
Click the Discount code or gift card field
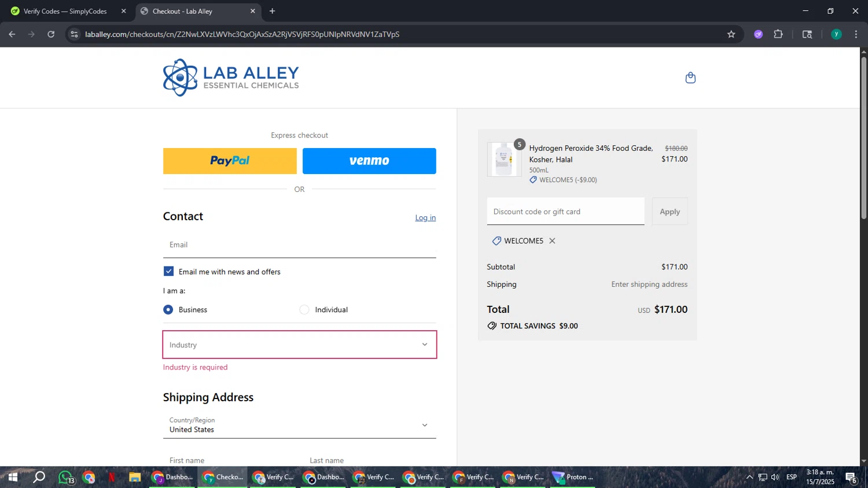coord(565,212)
